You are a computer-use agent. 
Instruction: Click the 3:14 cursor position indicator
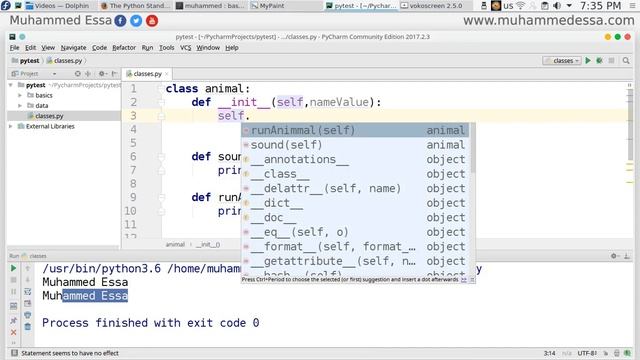click(x=549, y=353)
